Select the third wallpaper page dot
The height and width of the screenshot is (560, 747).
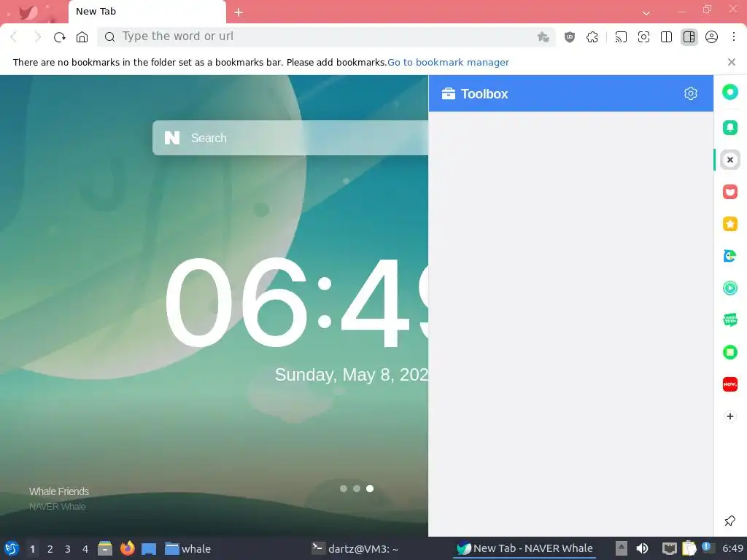click(x=370, y=489)
